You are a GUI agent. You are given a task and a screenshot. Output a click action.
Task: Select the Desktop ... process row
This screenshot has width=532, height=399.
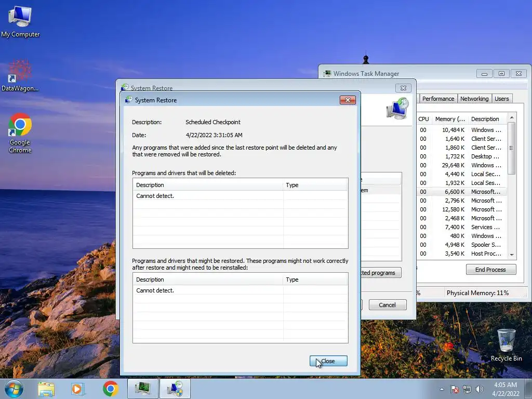(461, 156)
